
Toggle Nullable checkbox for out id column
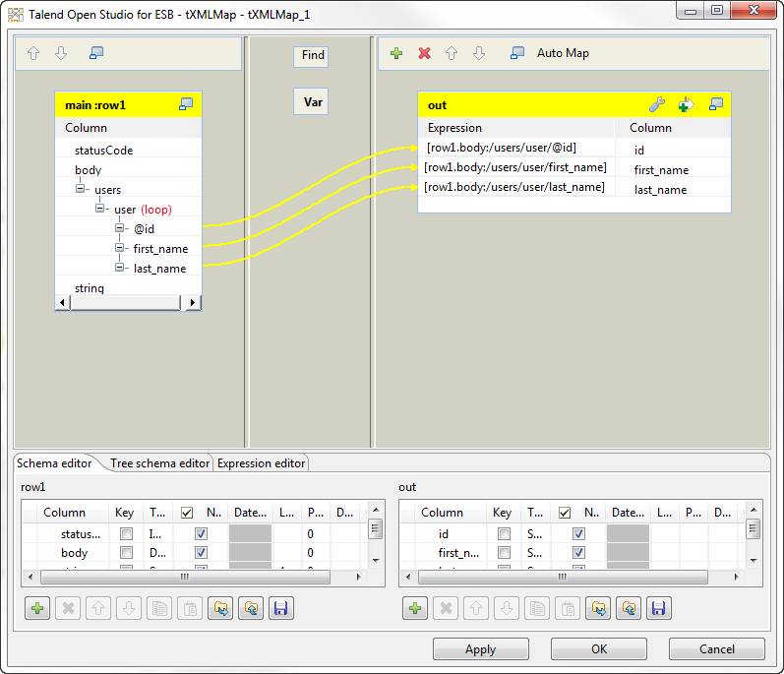point(578,533)
